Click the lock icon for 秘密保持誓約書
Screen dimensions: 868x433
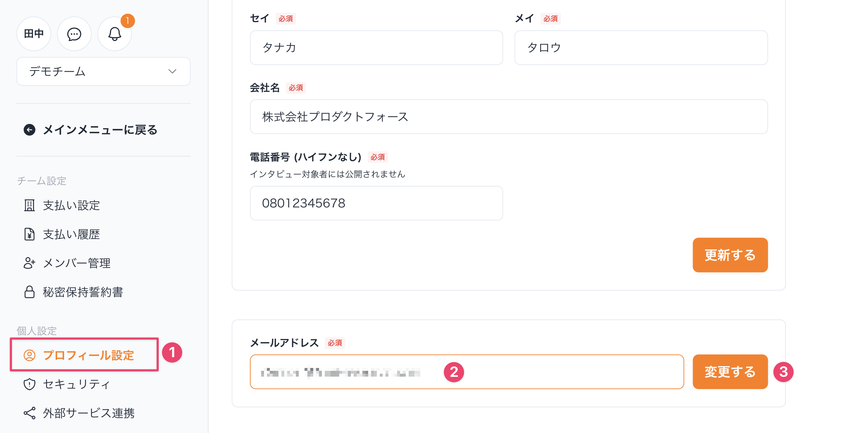click(x=30, y=292)
